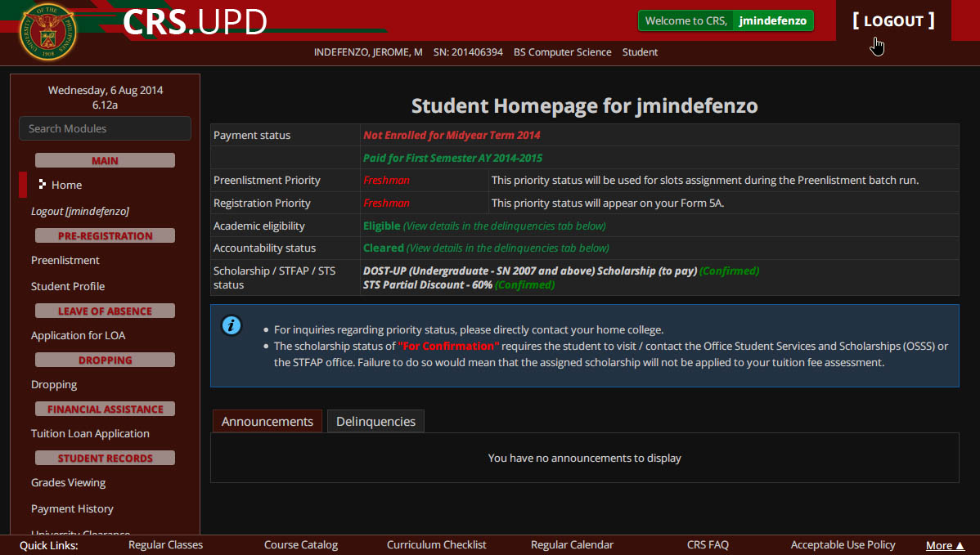Open Grades Viewing
Viewport: 980px width, 555px height.
tap(68, 482)
